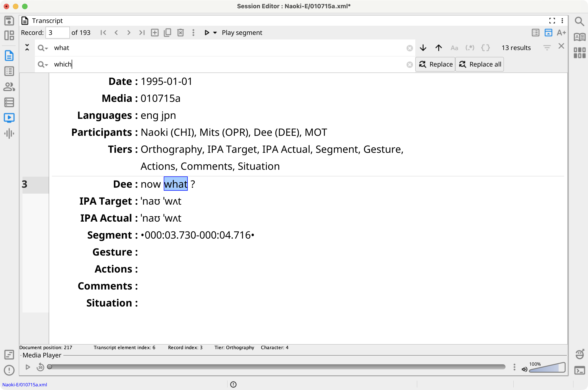Click the Replace all button
Viewport: 588px width, 390px height.
(480, 64)
